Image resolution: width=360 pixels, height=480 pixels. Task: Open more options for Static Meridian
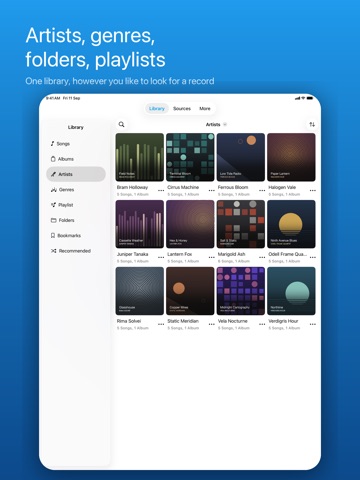(212, 324)
